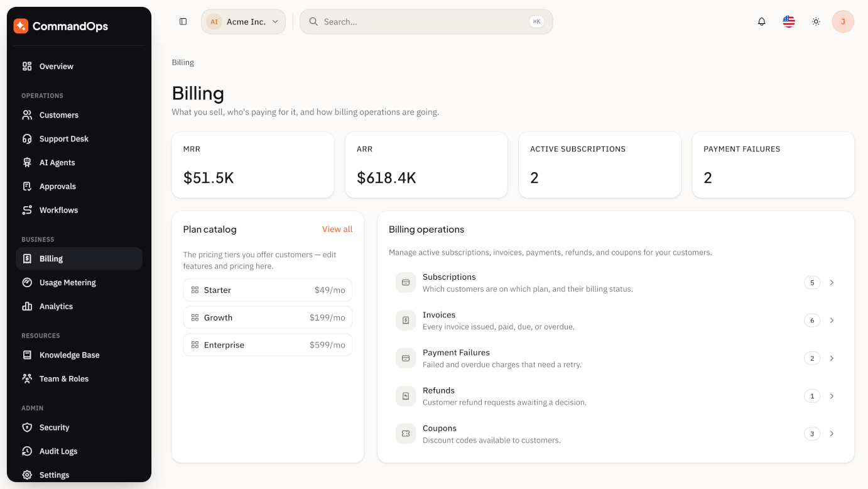
Task: Expand Refunds row chevron
Action: click(x=832, y=396)
